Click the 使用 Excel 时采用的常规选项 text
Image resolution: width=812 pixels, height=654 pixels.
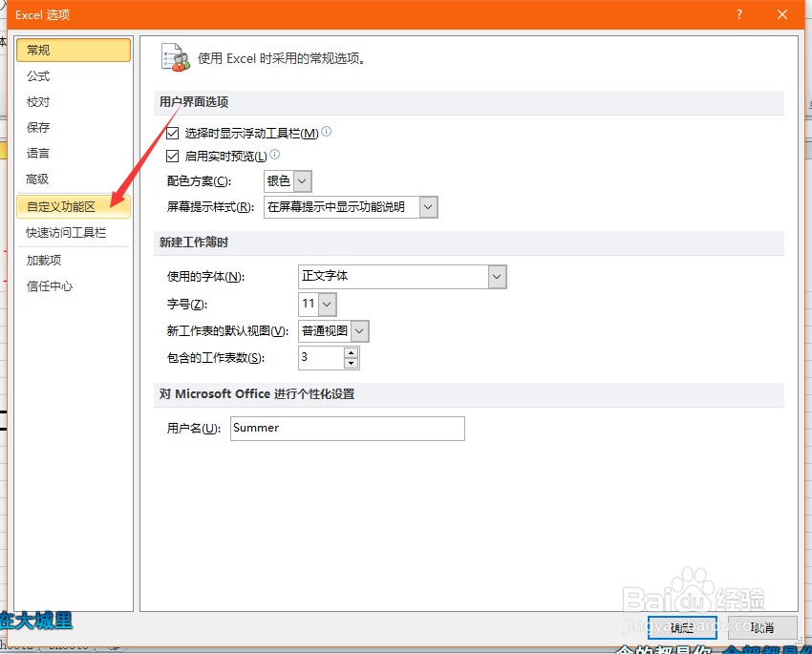tap(282, 58)
